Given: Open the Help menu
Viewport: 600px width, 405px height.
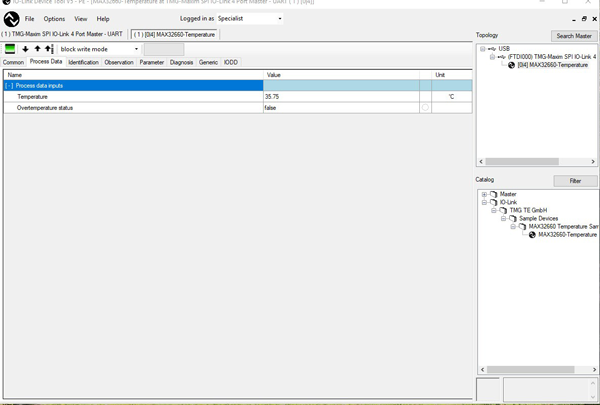Looking at the screenshot, I should [103, 19].
